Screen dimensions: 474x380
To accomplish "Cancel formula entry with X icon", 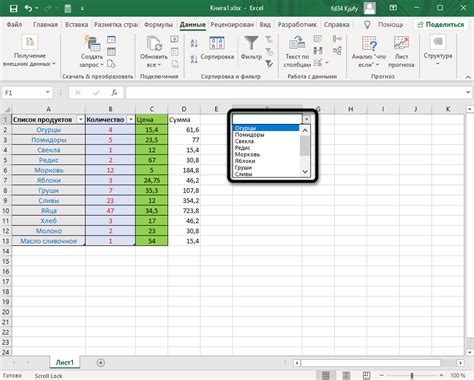I will tap(78, 93).
